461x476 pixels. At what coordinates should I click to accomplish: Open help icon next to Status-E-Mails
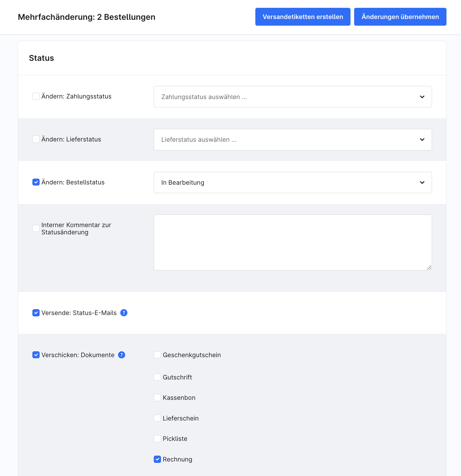[124, 313]
